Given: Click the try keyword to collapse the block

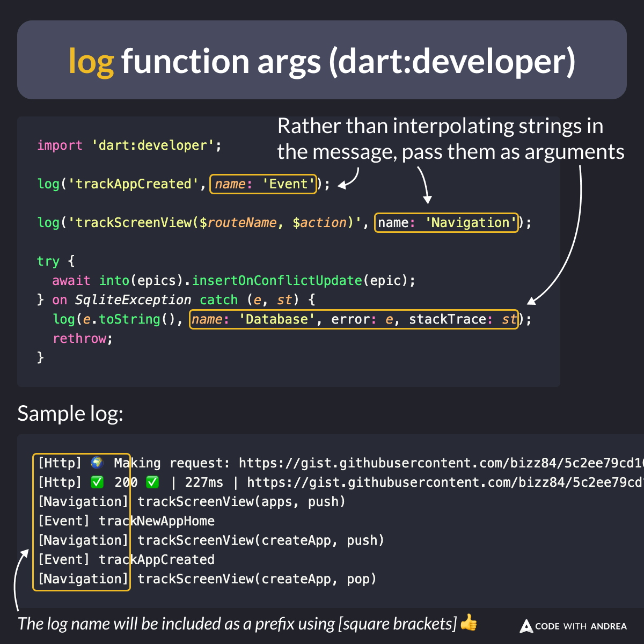Looking at the screenshot, I should point(47,261).
